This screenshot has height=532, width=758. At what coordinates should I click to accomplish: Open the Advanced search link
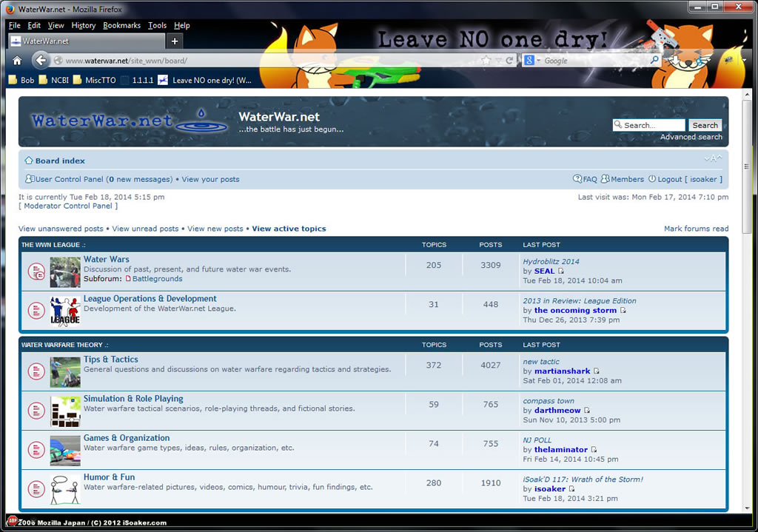click(691, 137)
